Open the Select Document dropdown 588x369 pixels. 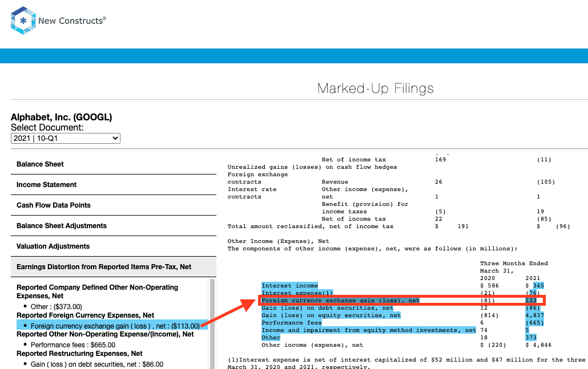66,138
